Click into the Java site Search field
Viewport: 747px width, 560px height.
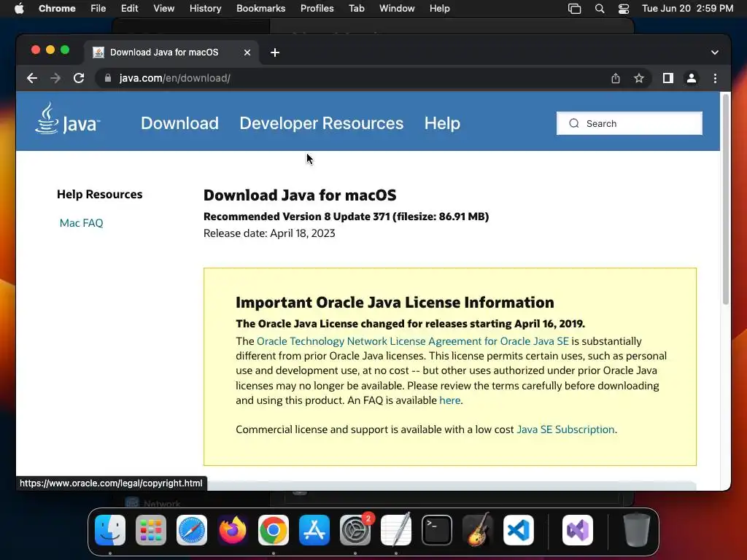630,123
